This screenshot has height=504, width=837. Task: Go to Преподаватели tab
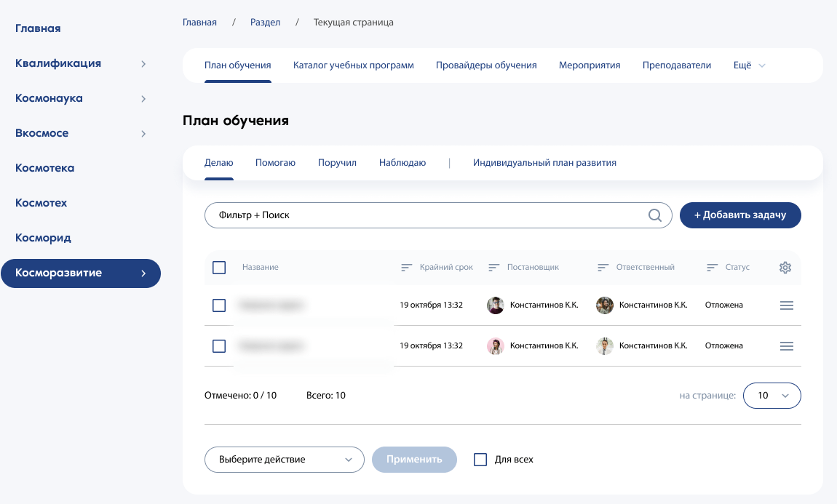[677, 65]
